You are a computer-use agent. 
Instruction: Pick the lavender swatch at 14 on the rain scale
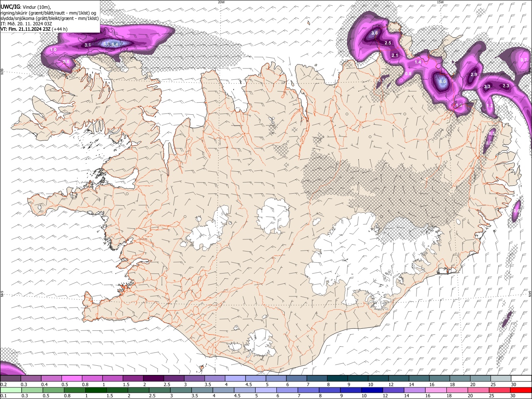pyautogui.click(x=414, y=390)
